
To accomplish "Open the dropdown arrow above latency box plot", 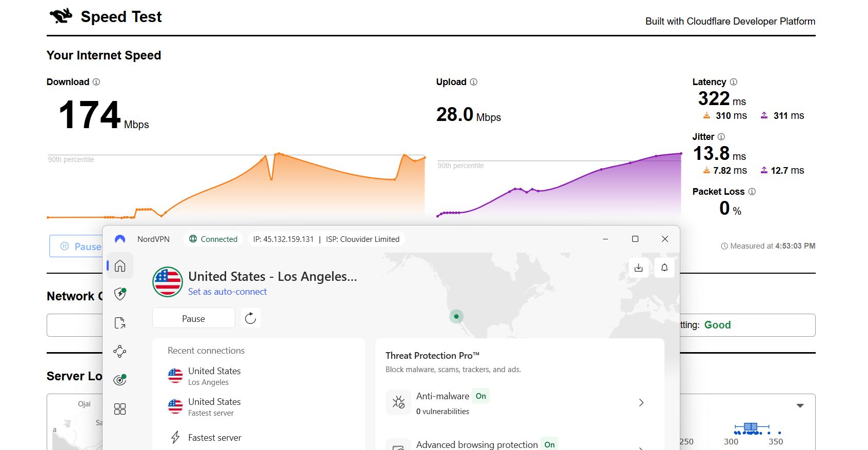I will (800, 405).
